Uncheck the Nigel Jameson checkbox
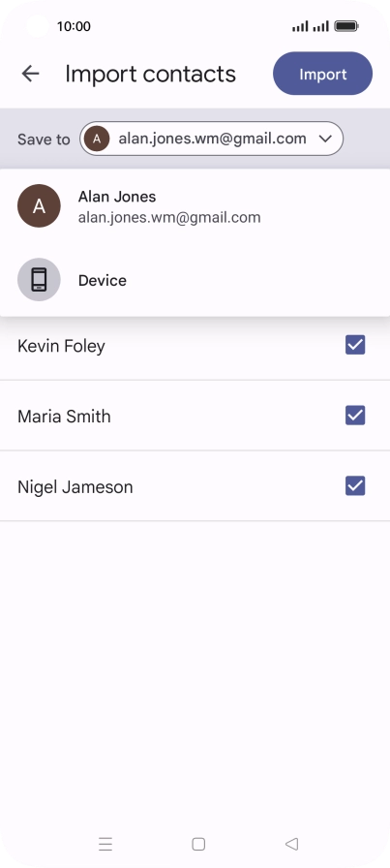This screenshot has width=390, height=868. 355,486
